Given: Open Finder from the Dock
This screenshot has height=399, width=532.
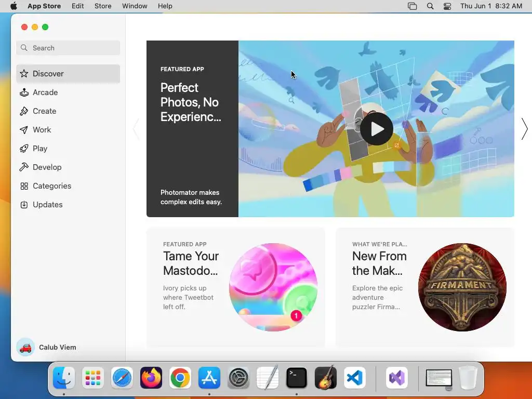Looking at the screenshot, I should coord(64,378).
